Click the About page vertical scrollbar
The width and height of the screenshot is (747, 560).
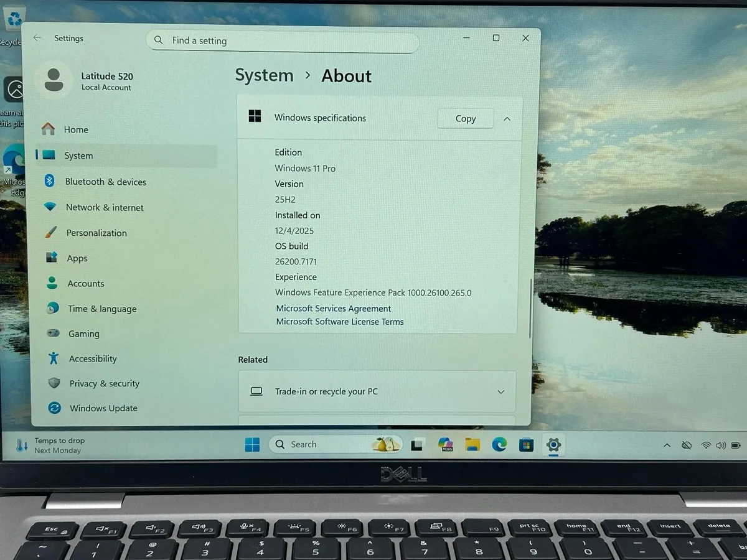[x=530, y=308]
